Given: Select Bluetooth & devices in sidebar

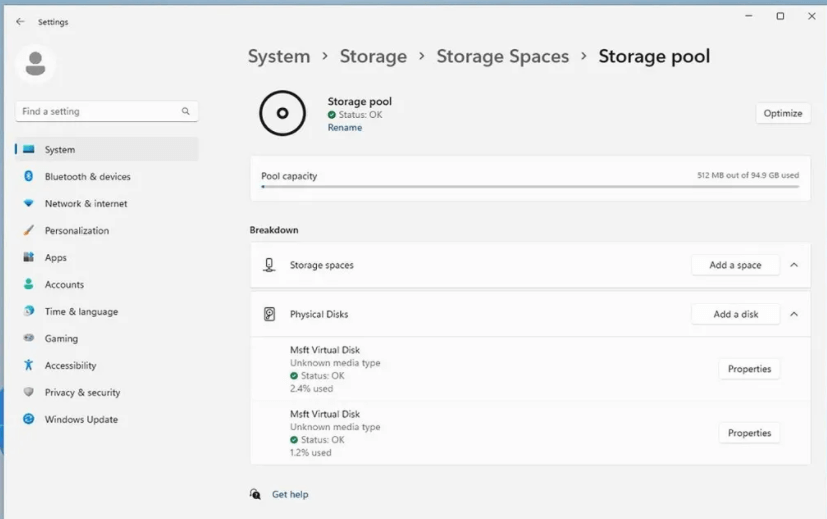Looking at the screenshot, I should 107,176.
